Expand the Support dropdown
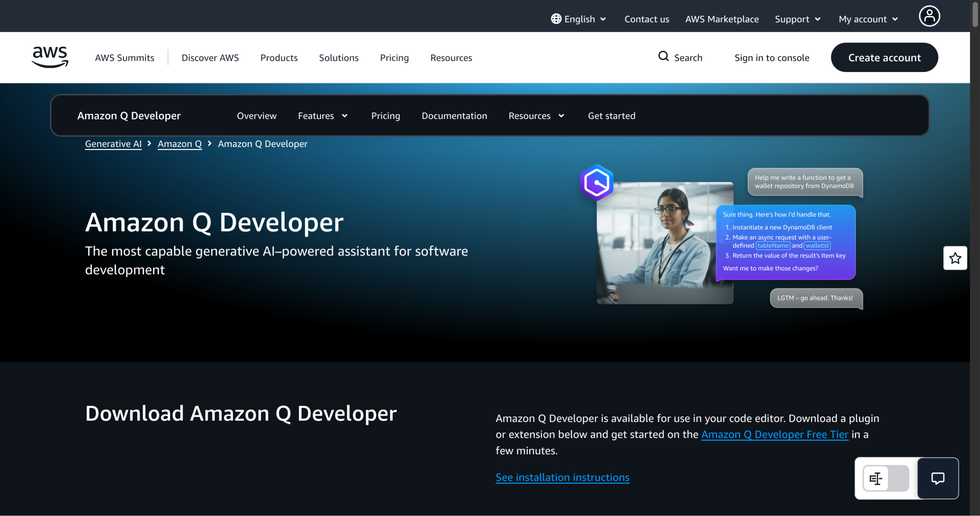The height and width of the screenshot is (516, 980). tap(798, 19)
